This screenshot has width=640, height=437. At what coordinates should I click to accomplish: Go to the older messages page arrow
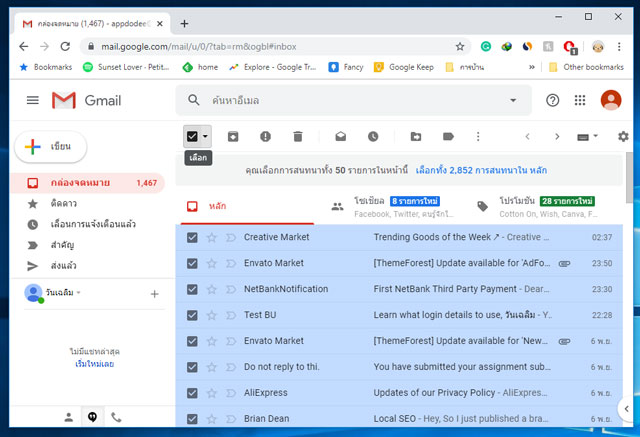[x=557, y=137]
